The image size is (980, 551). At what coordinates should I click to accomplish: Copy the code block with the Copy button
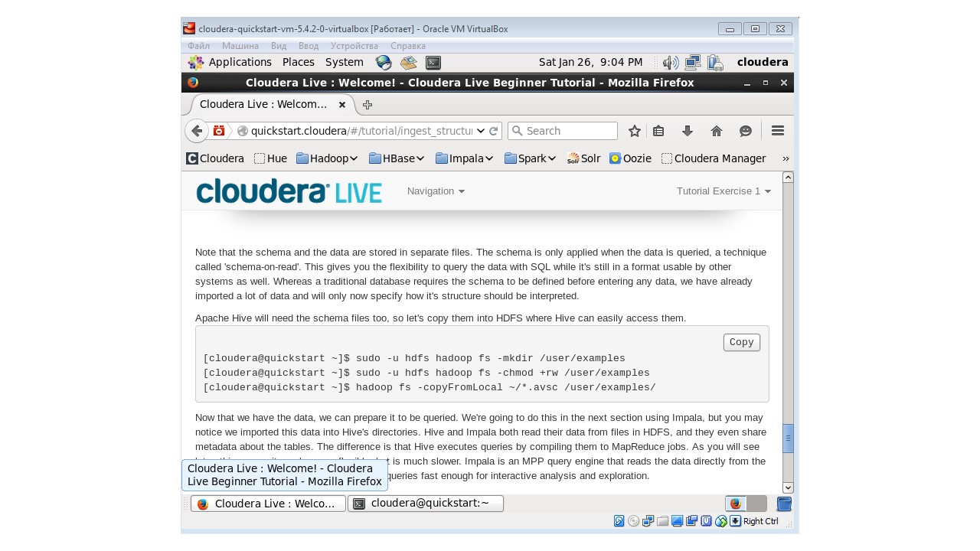(741, 342)
